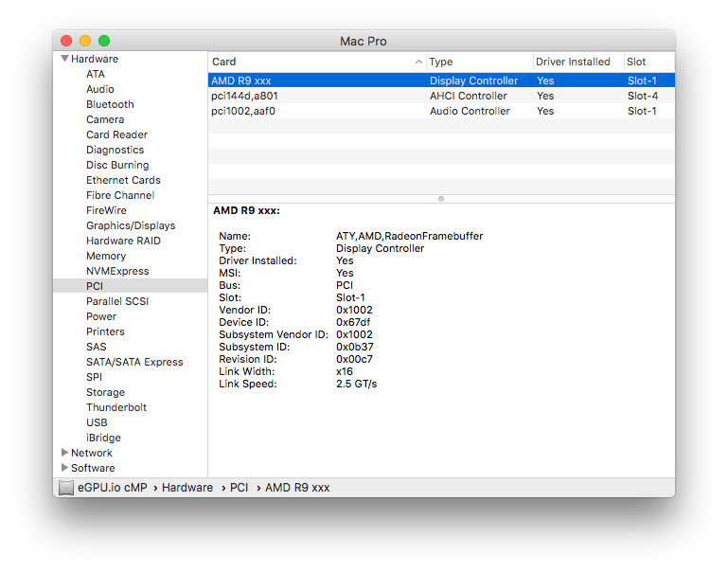Click eGPU.io cMP in the path bar
Image resolution: width=728 pixels, height=573 pixels.
(x=113, y=488)
